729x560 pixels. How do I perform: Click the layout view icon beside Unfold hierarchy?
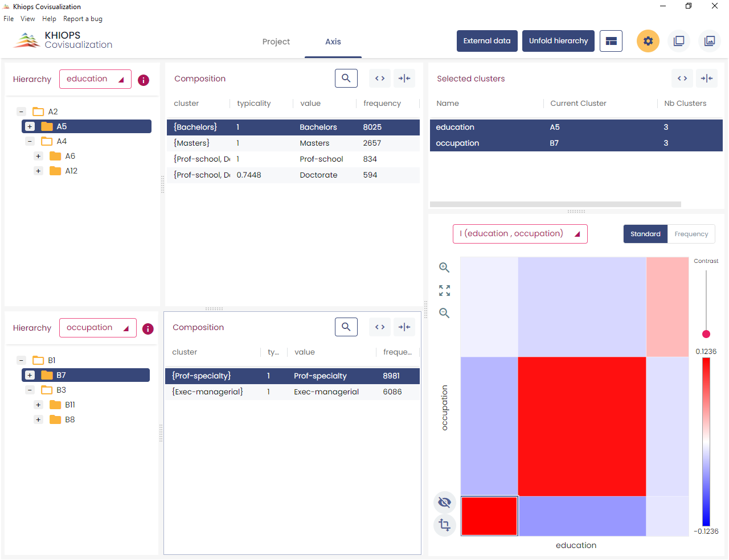(611, 41)
